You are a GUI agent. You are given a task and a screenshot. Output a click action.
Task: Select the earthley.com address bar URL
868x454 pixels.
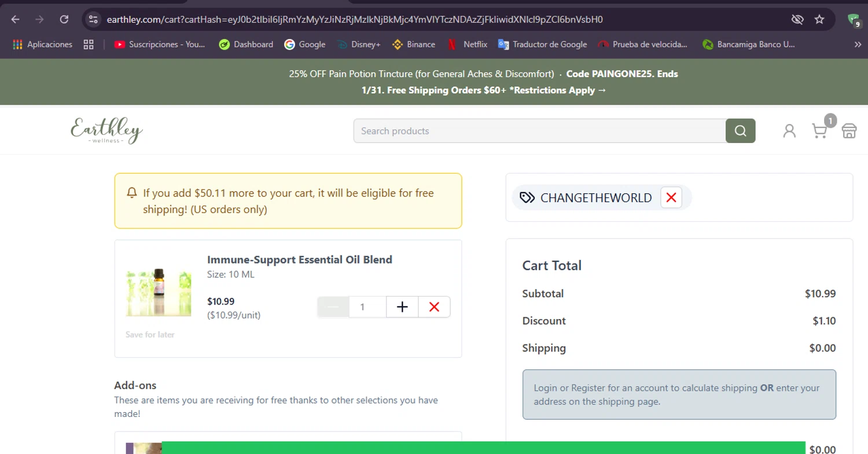pyautogui.click(x=355, y=20)
